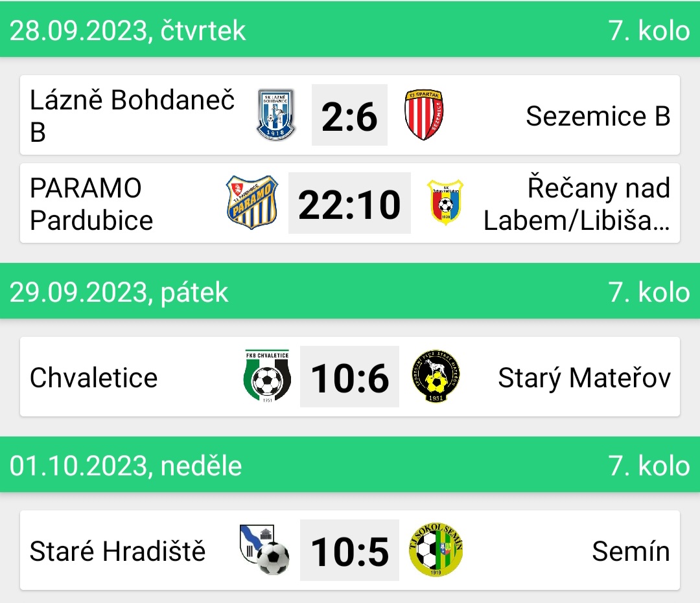
Task: Select the PARAMO Pardubice team name
Action: 91,204
